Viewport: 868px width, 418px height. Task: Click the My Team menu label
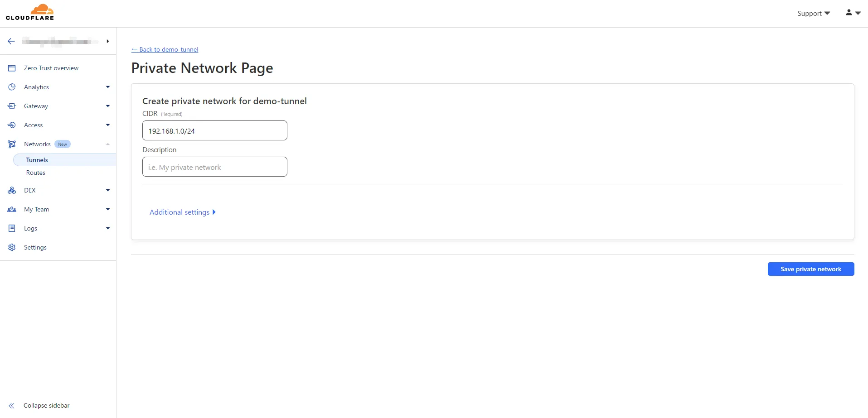[37, 209]
